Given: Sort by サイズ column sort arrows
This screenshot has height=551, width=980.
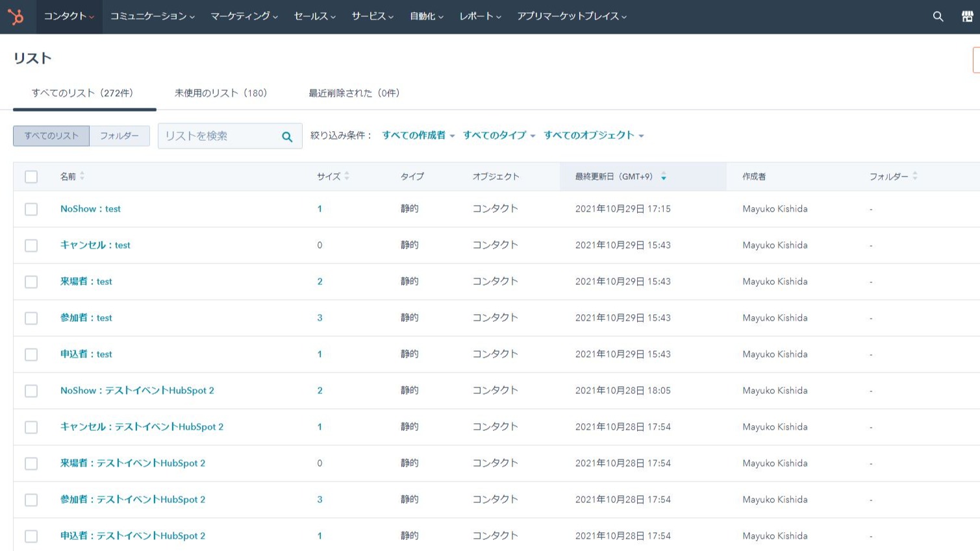Looking at the screenshot, I should click(347, 177).
